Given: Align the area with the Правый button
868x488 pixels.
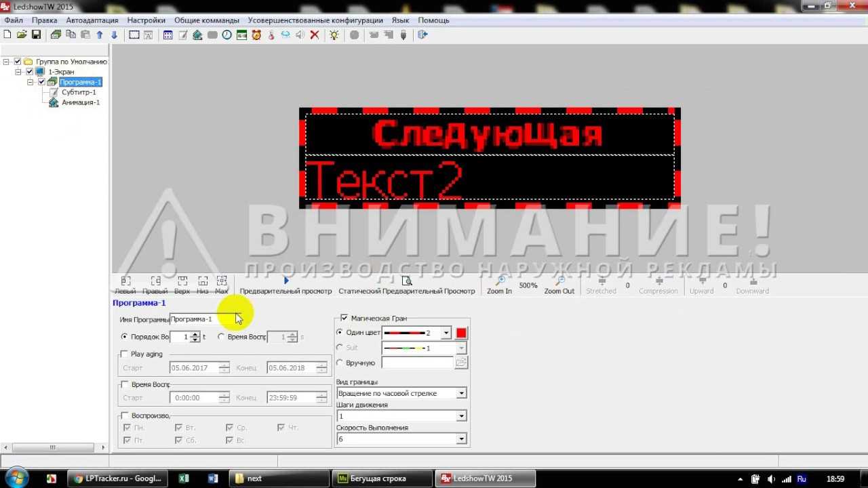Looking at the screenshot, I should (155, 285).
